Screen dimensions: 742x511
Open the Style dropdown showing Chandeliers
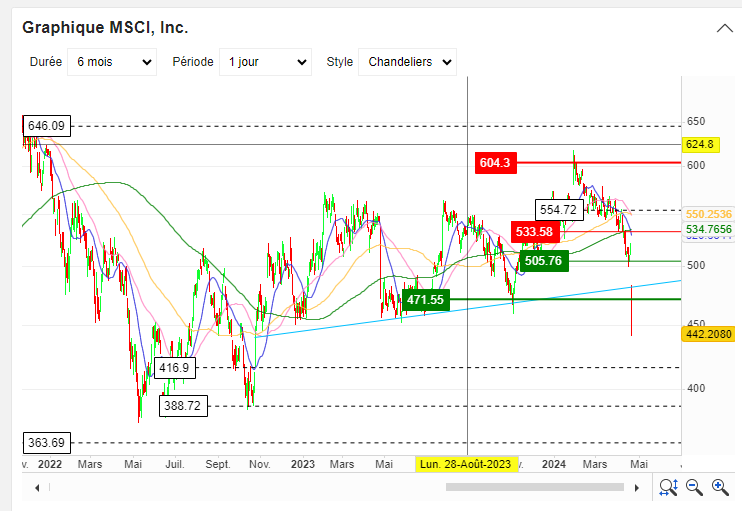(407, 62)
